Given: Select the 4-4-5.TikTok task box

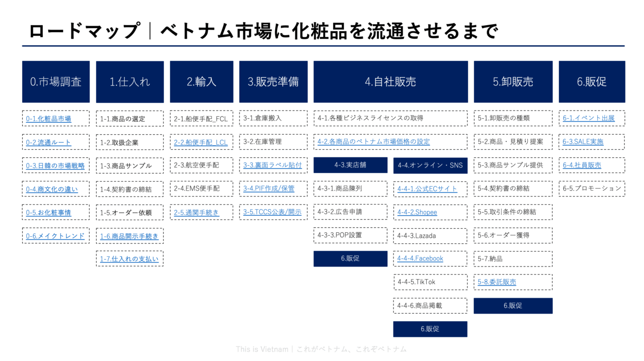Looking at the screenshot, I should point(430,282).
